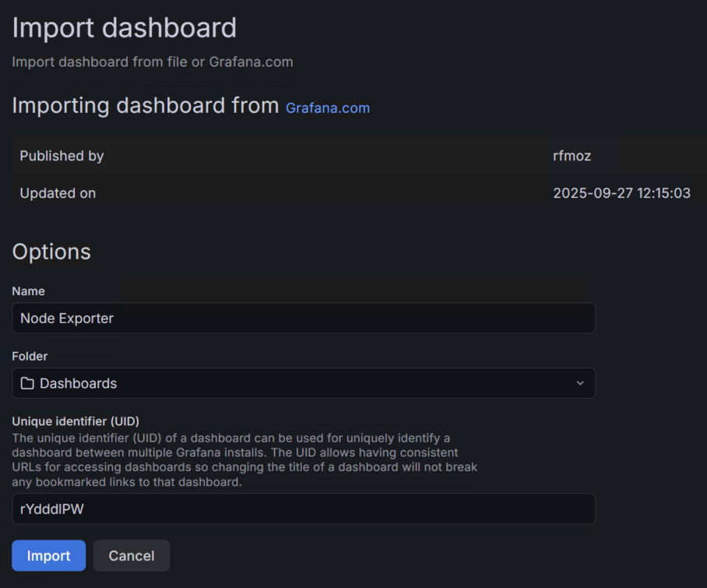
Task: Click the chevron arrow in Folder selector
Action: click(579, 383)
